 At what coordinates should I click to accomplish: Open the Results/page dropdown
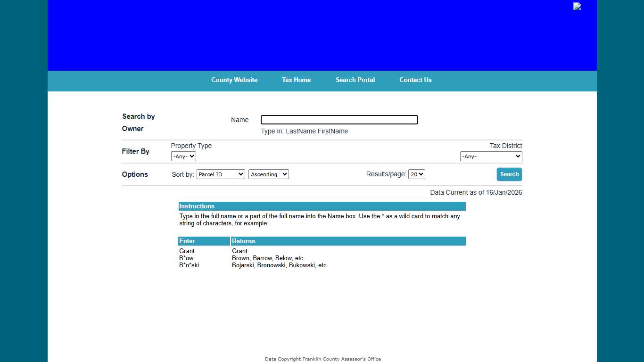pos(416,174)
